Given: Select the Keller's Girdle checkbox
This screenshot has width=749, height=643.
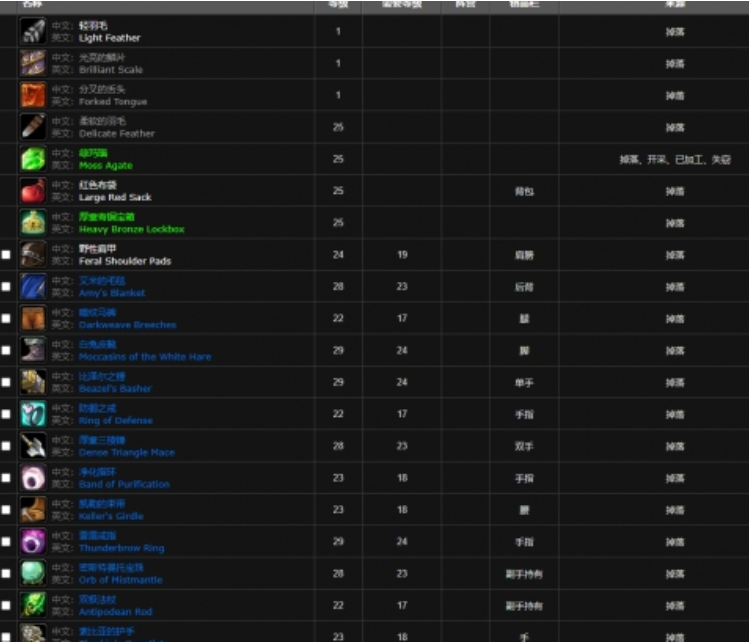Looking at the screenshot, I should pyautogui.click(x=7, y=510).
